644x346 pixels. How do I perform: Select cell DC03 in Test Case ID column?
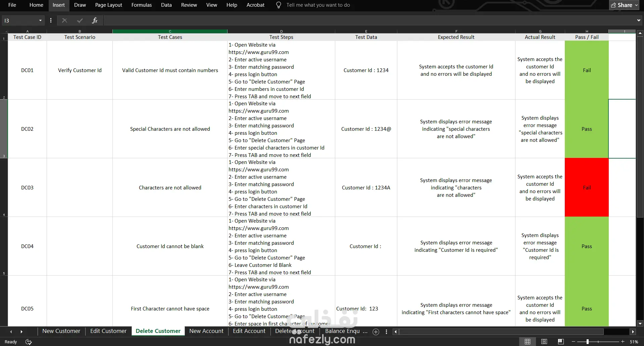click(x=27, y=187)
